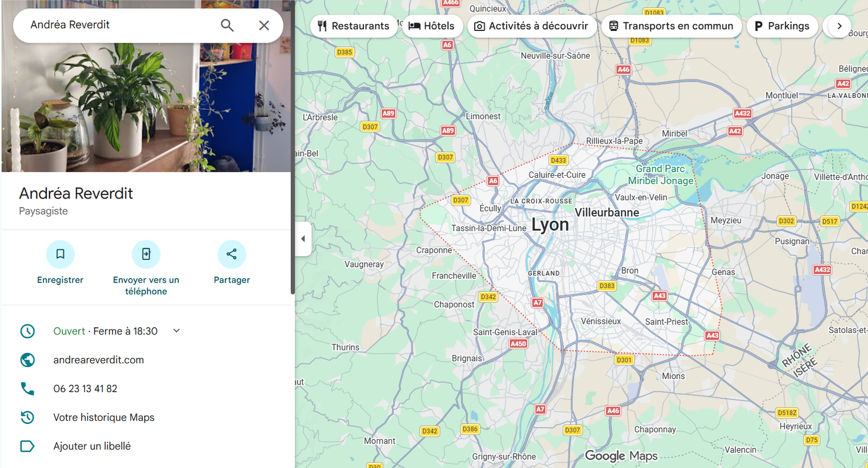Click the Vaulx-en-Velin map label
This screenshot has width=868, height=468.
tap(641, 197)
